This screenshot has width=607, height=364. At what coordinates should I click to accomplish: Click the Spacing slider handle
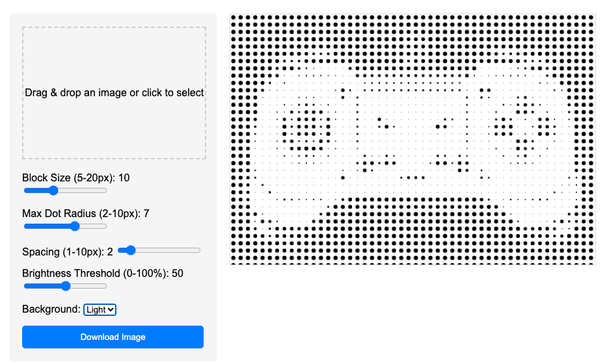tap(130, 250)
